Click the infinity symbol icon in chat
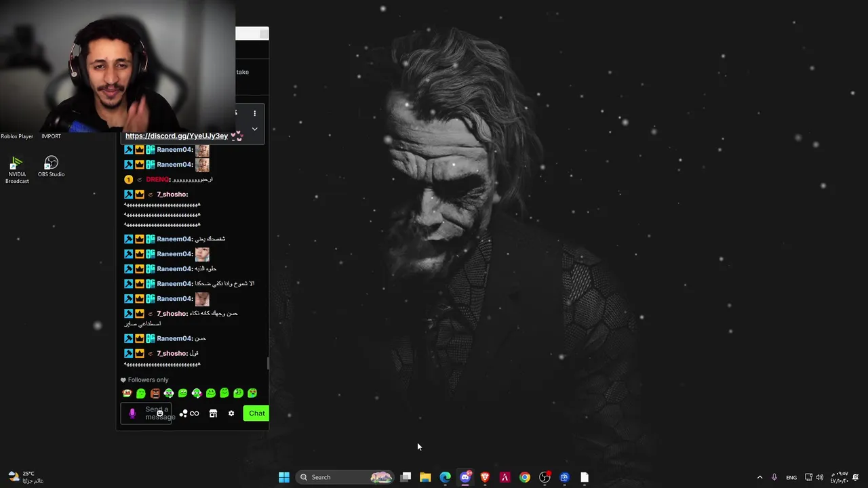This screenshot has width=868, height=488. click(x=195, y=413)
